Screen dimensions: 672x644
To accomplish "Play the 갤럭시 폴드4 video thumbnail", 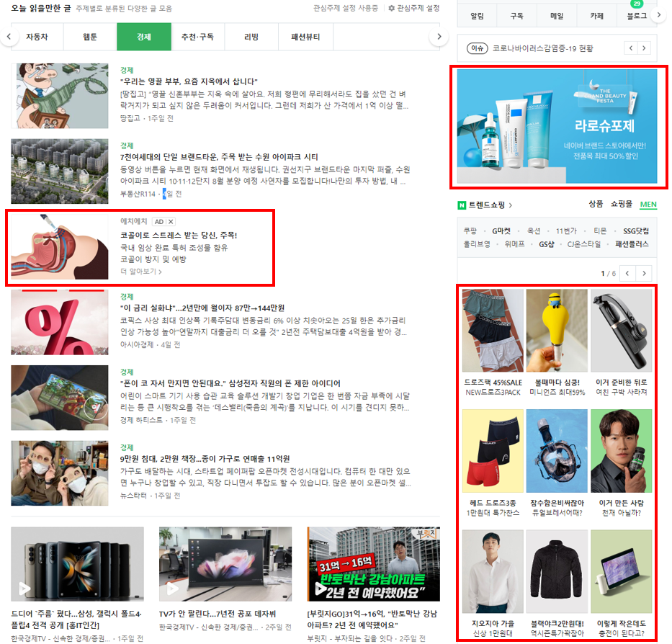I will 77,564.
